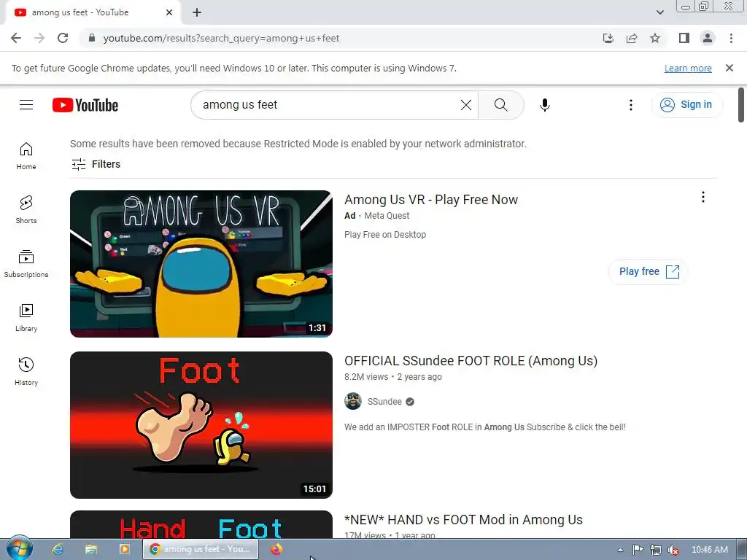Open the Chrome profile avatar
This screenshot has height=560, width=747.
click(x=708, y=38)
